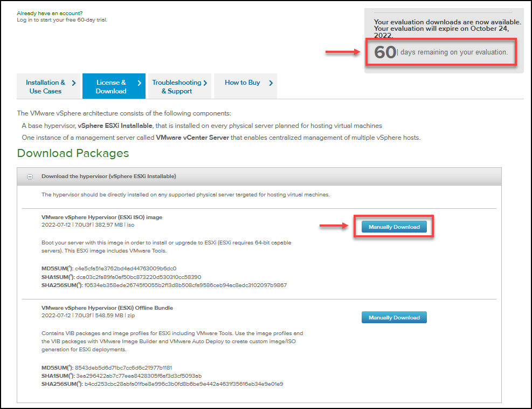532x409 pixels.
Task: Select the License & Download tab
Action: (x=114, y=86)
